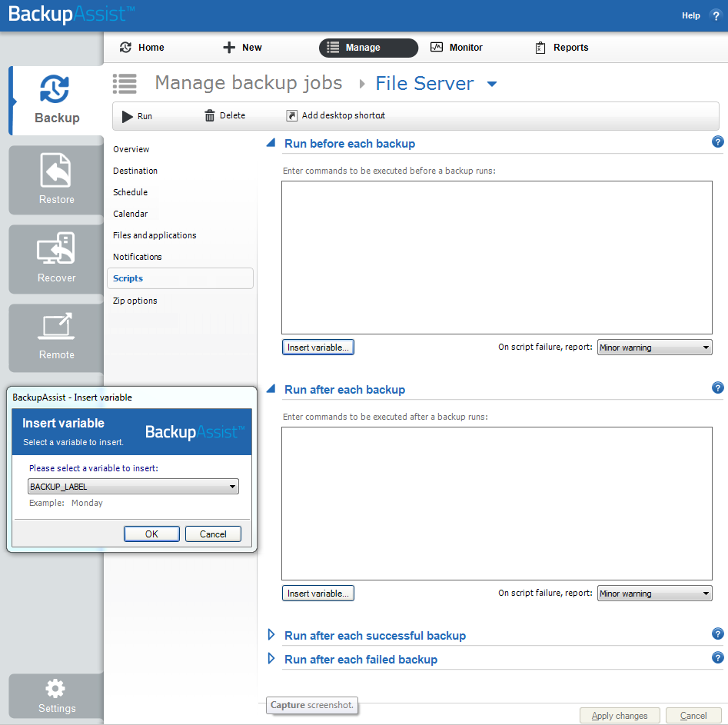Image resolution: width=728 pixels, height=725 pixels.
Task: Collapse Run after each backup section
Action: point(271,389)
